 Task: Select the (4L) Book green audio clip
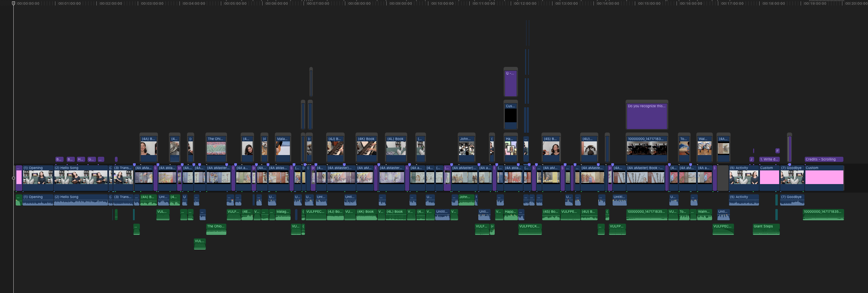[x=396, y=214]
